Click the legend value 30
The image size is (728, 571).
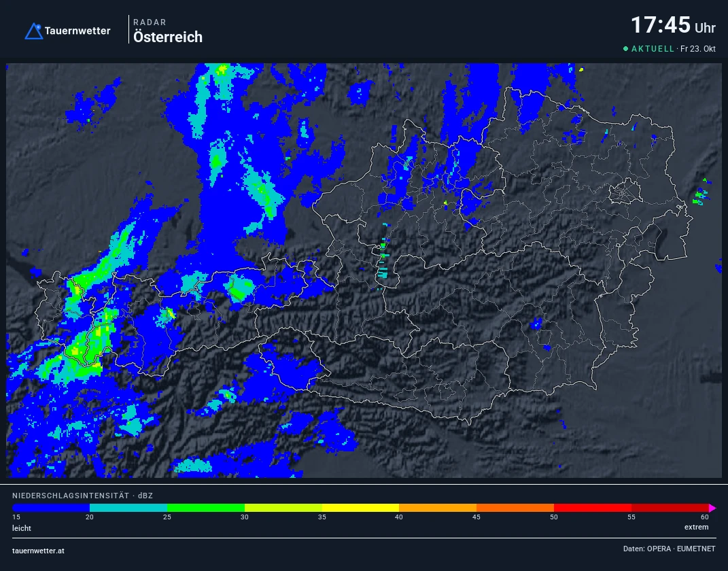(x=245, y=517)
